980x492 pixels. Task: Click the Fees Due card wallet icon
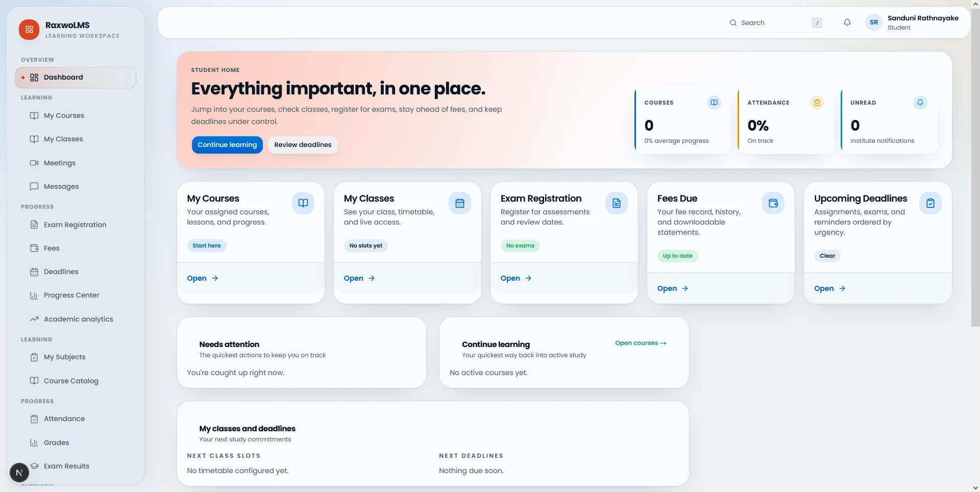click(x=773, y=203)
